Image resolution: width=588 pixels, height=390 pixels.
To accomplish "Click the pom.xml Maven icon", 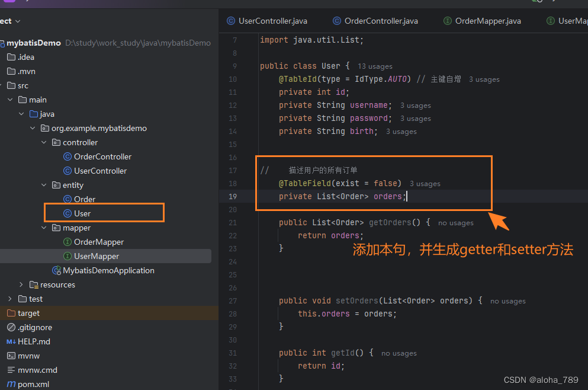I will [11, 385].
